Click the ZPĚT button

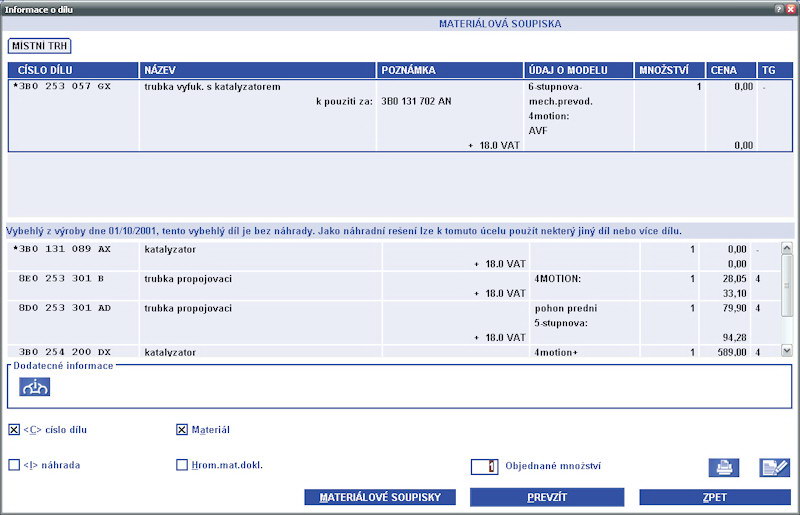pyautogui.click(x=714, y=497)
